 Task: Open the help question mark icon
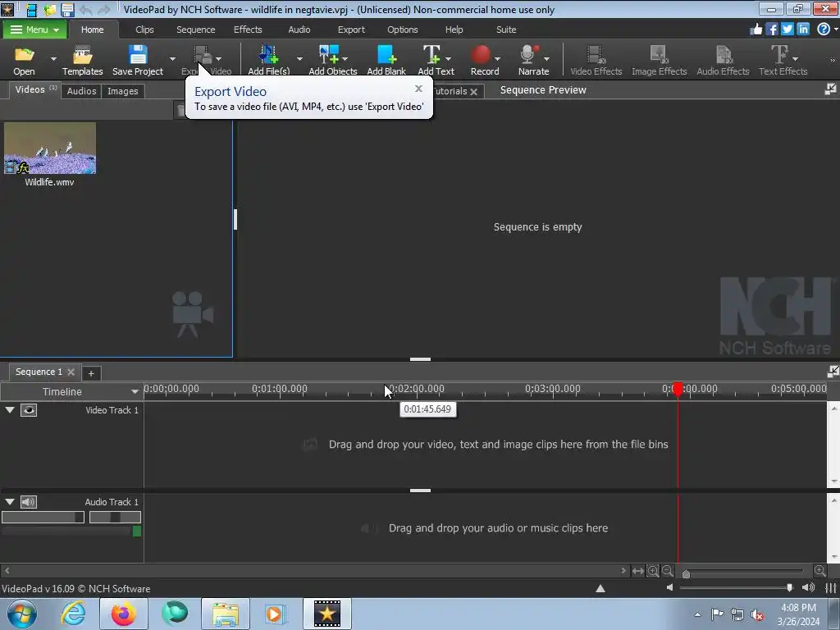click(824, 29)
